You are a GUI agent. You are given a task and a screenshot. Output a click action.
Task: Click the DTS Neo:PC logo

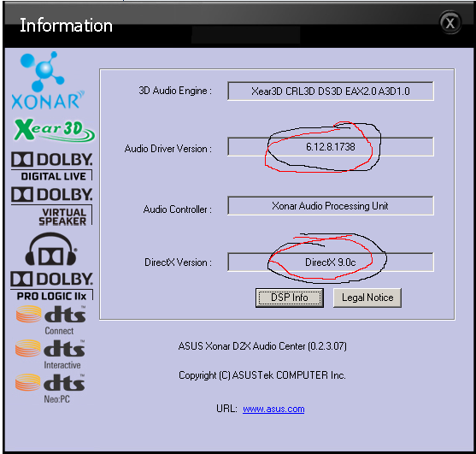tap(50, 388)
